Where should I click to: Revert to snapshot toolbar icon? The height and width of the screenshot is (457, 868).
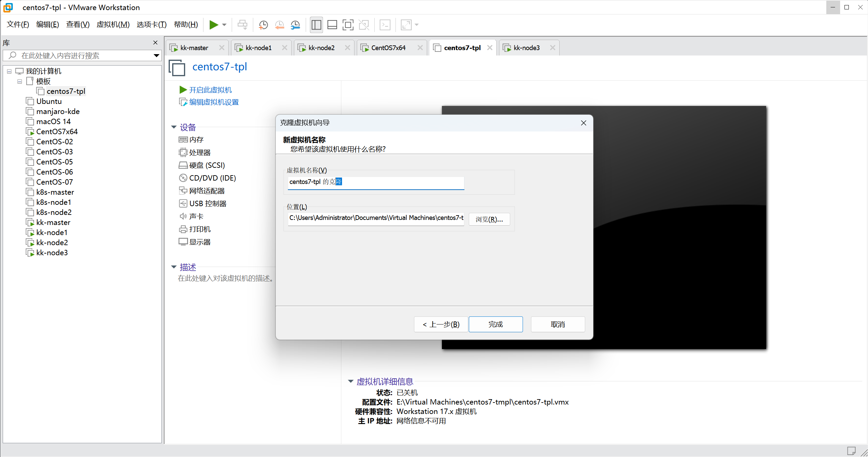pos(279,25)
